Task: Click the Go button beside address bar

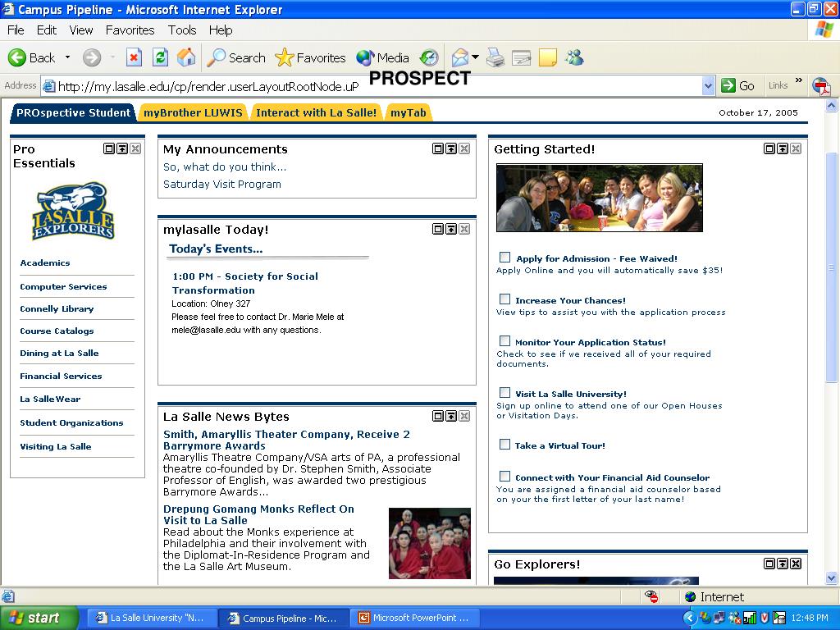Action: pyautogui.click(x=737, y=85)
